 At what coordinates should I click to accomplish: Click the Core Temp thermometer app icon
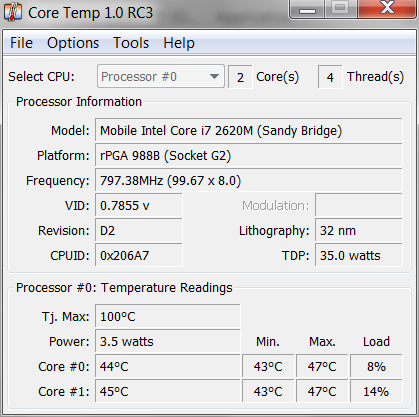13,12
